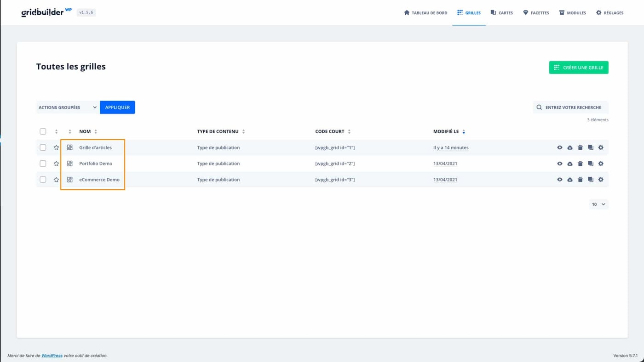Follow the WordPress link in the footer

[x=52, y=356]
